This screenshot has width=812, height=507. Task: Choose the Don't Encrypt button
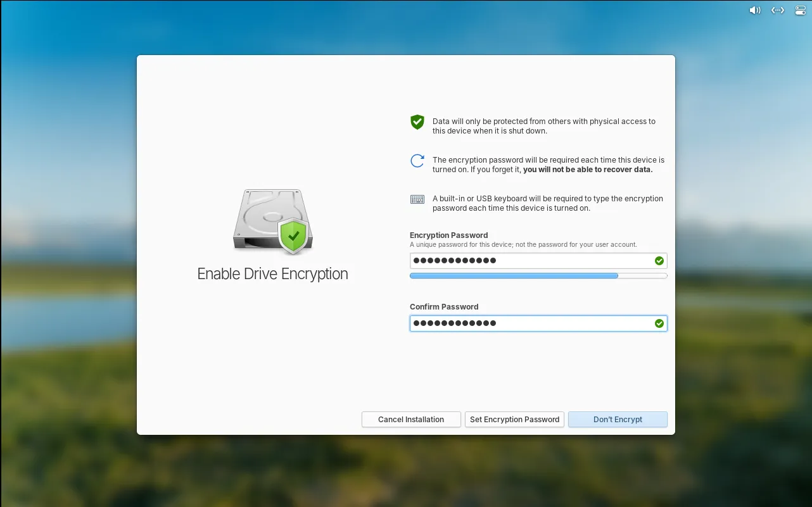tap(618, 419)
